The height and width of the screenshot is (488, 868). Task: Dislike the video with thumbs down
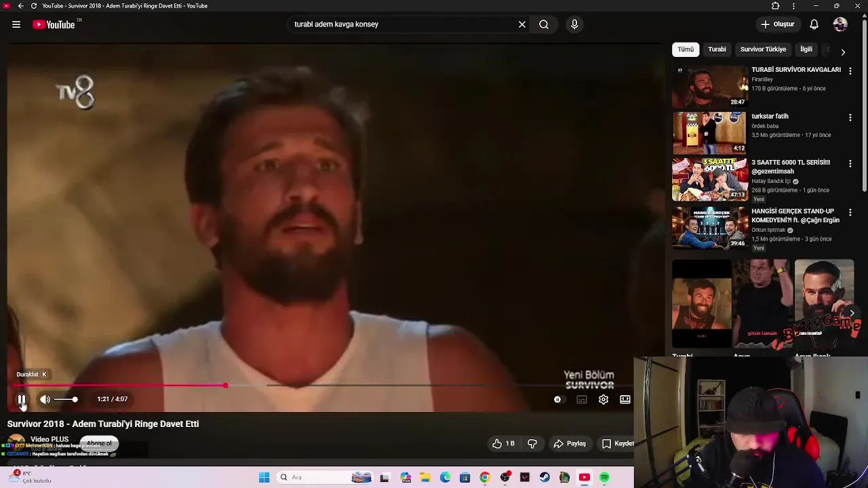(x=532, y=443)
